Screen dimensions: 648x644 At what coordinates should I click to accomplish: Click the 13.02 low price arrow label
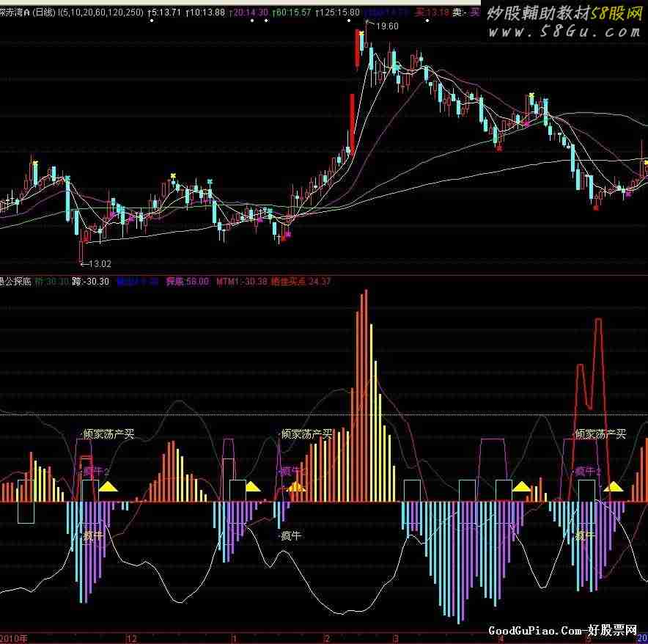(x=97, y=263)
